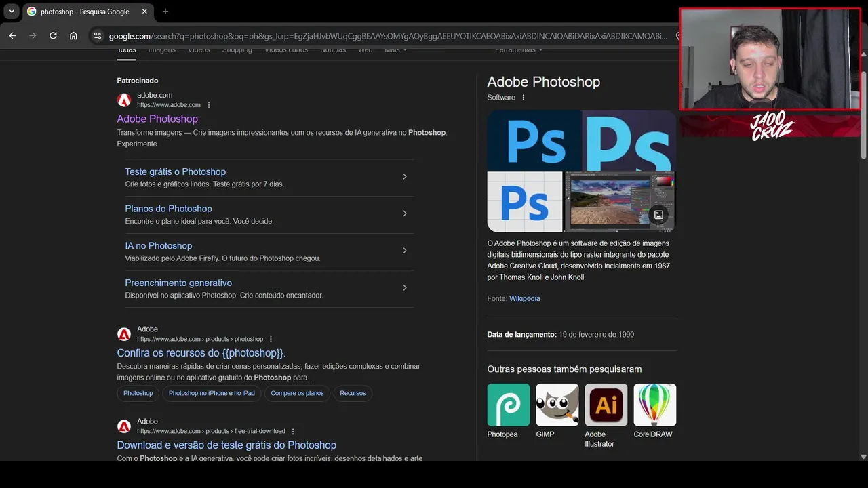Open the 'GIMP' label link

tap(545, 434)
